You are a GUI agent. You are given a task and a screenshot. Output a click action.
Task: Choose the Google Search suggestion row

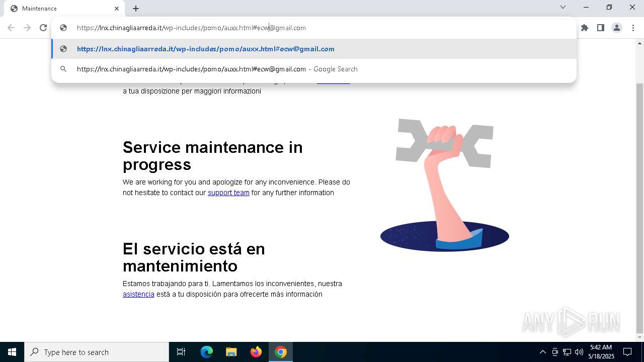(314, 69)
